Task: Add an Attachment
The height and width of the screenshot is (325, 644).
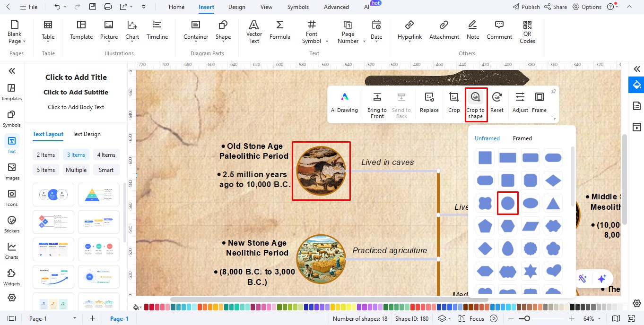Action: [444, 32]
